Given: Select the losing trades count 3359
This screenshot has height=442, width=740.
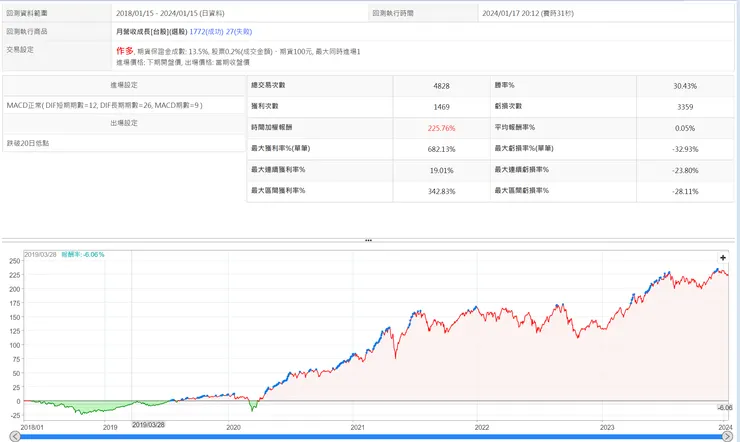Looking at the screenshot, I should [685, 107].
